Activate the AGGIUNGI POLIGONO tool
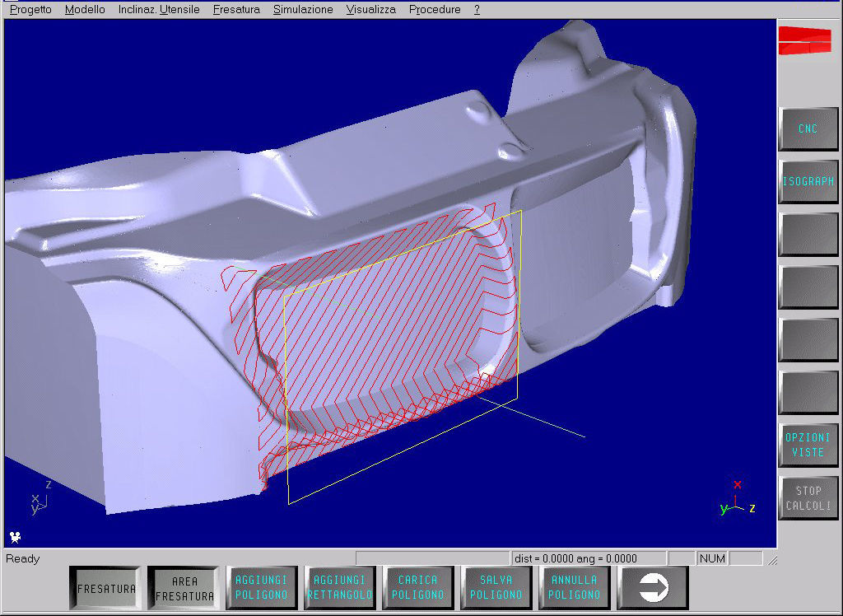The width and height of the screenshot is (843, 616). 262,588
